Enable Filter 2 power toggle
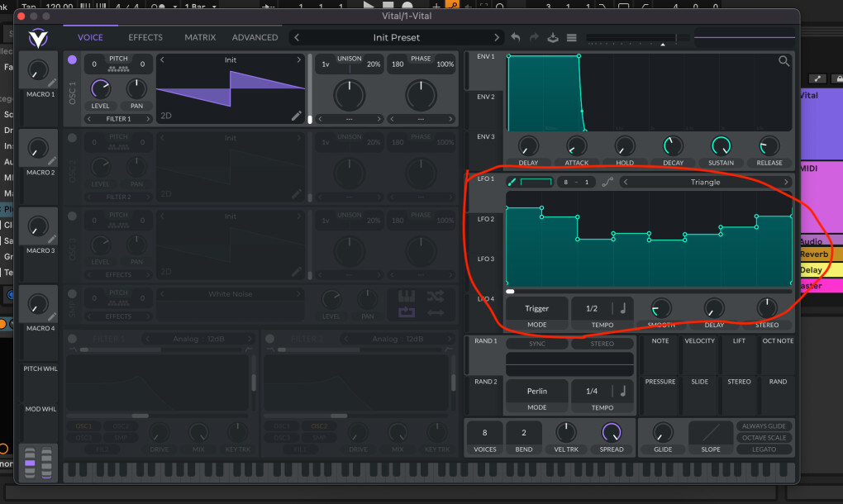The width and height of the screenshot is (843, 504). (270, 339)
